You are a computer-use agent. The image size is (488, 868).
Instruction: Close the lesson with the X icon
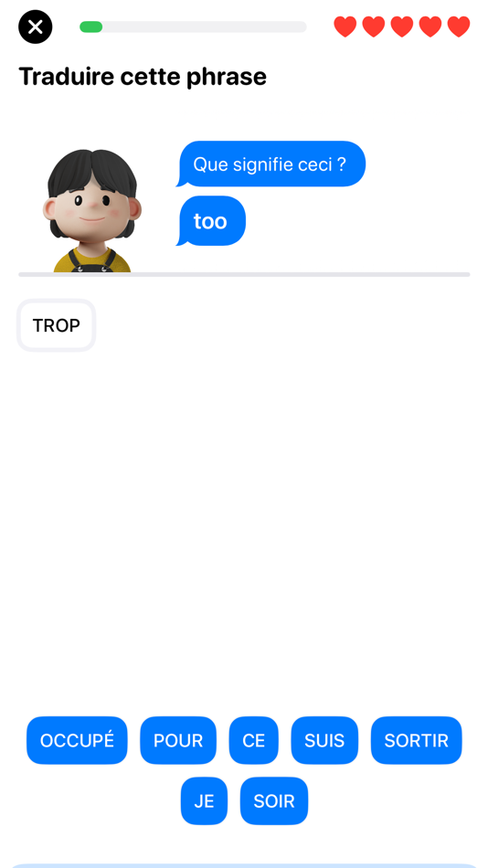point(35,26)
